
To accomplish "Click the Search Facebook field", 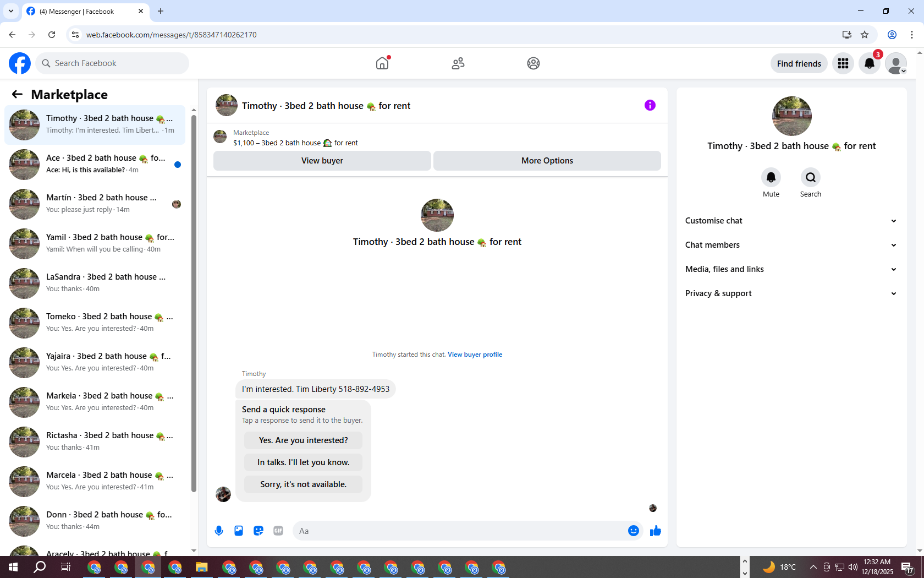I will tap(112, 63).
